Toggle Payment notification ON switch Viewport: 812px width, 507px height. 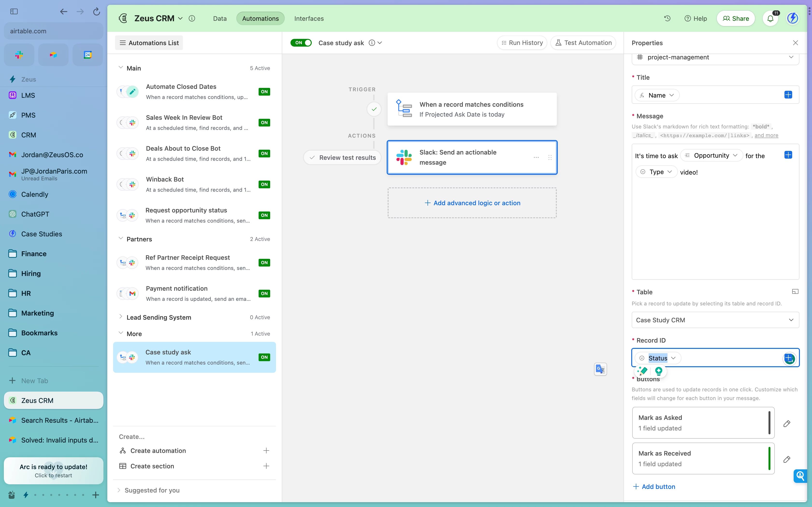(264, 293)
